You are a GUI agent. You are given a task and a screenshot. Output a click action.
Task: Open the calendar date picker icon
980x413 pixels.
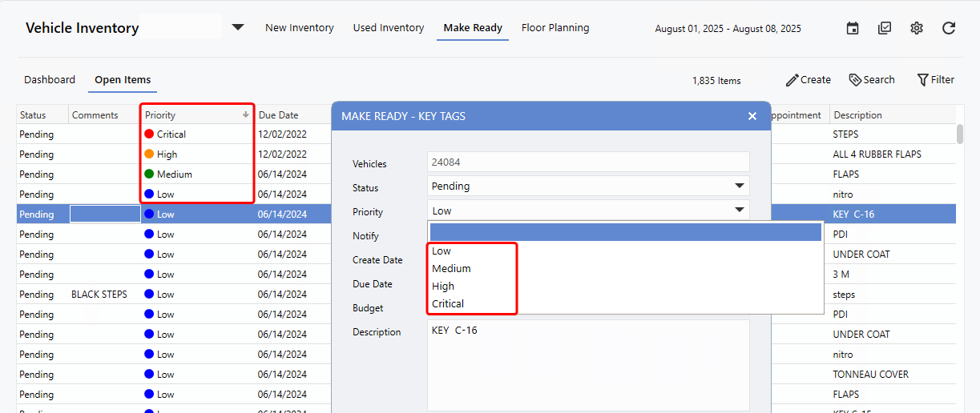click(x=853, y=28)
